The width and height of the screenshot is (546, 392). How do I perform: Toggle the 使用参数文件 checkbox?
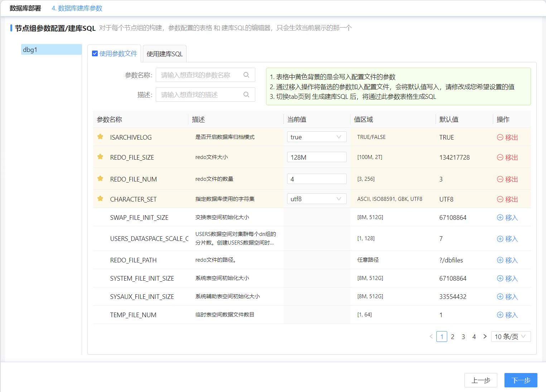click(95, 53)
